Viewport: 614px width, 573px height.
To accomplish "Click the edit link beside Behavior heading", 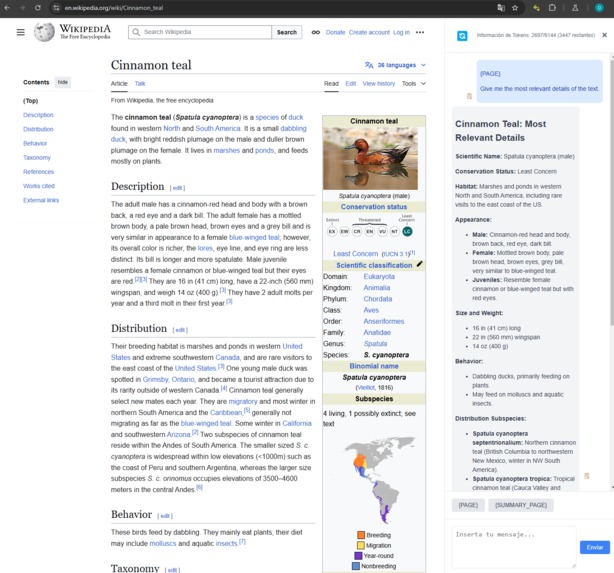I will point(165,516).
